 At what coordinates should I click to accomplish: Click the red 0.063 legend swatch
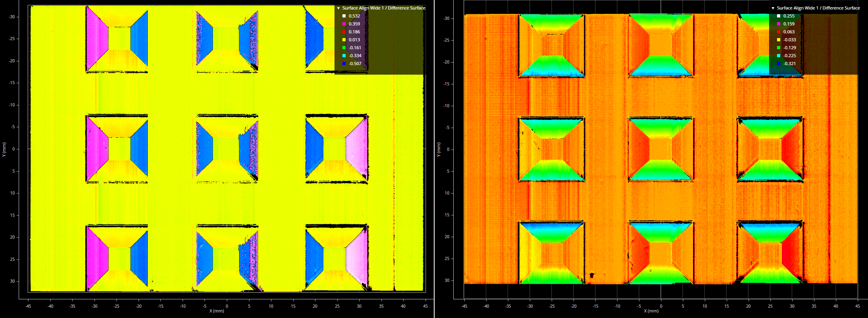point(779,32)
